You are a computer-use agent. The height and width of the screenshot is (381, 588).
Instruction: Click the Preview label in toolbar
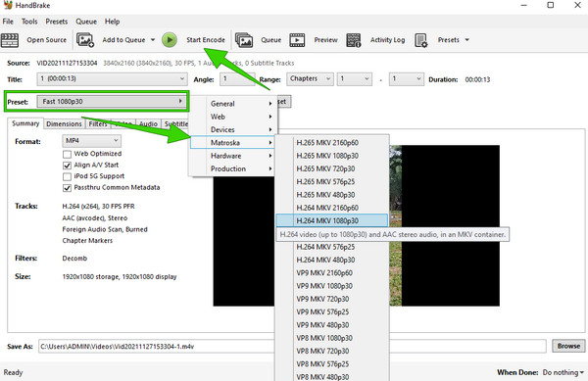tap(326, 40)
